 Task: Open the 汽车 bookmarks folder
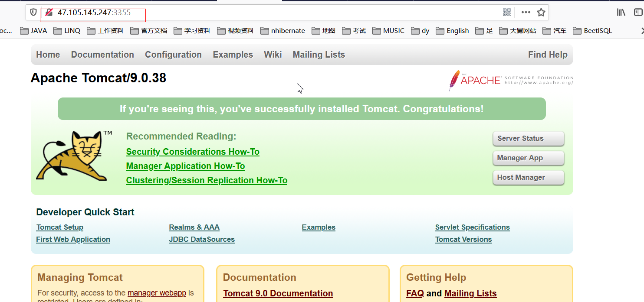[x=555, y=31]
